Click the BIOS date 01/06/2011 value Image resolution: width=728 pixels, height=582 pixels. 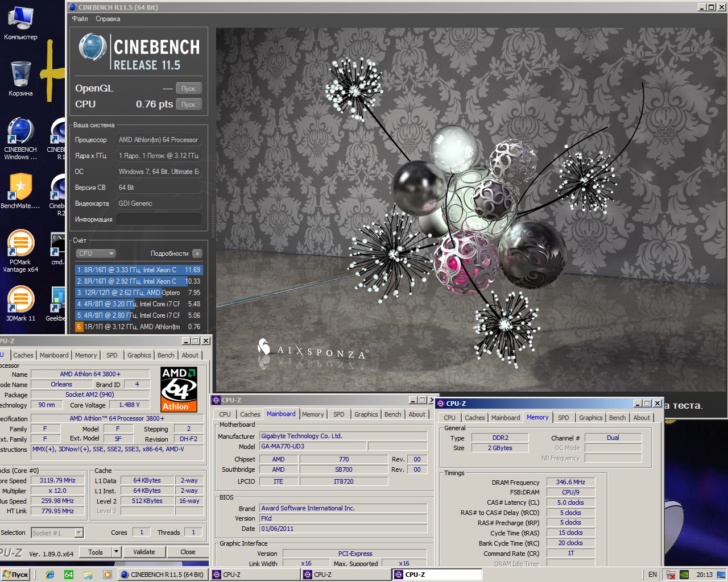(343, 529)
